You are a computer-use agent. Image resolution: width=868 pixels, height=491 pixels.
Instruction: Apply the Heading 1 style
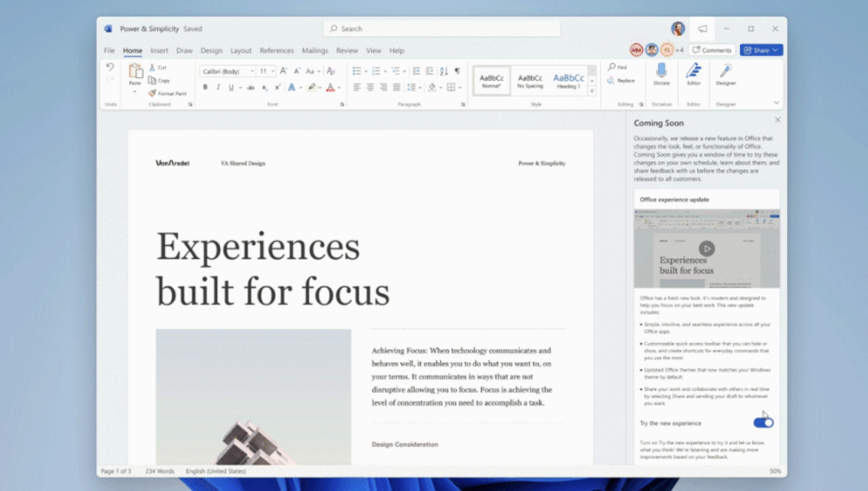coord(568,81)
